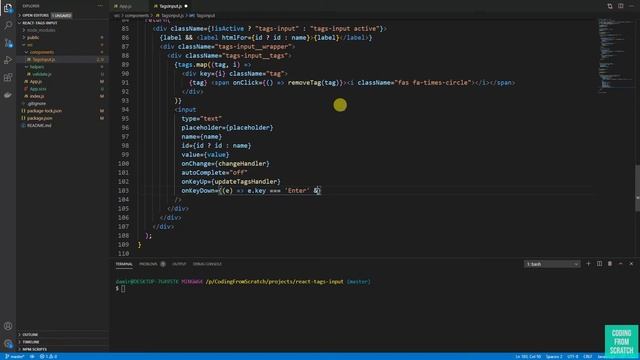Switch to the DEBUG CONSOLE panel tab
The width and height of the screenshot is (640, 360).
(207, 264)
